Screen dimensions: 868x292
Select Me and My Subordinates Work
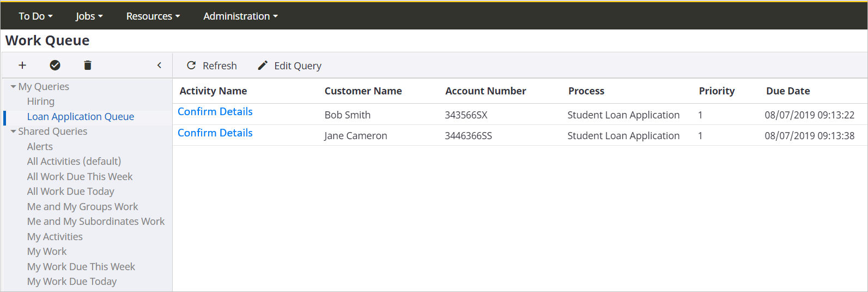96,222
